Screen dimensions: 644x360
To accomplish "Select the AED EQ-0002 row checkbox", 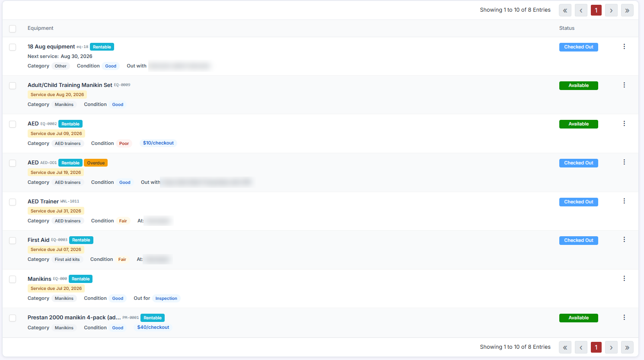I will [x=13, y=124].
